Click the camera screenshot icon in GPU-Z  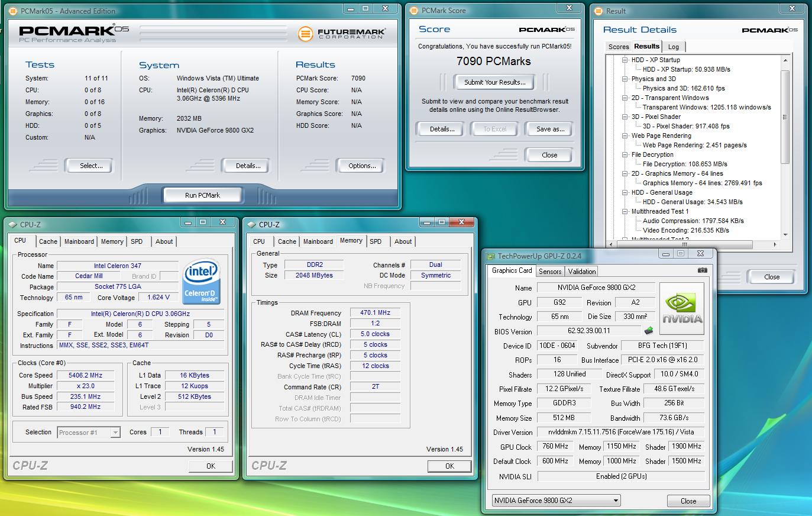[x=702, y=270]
